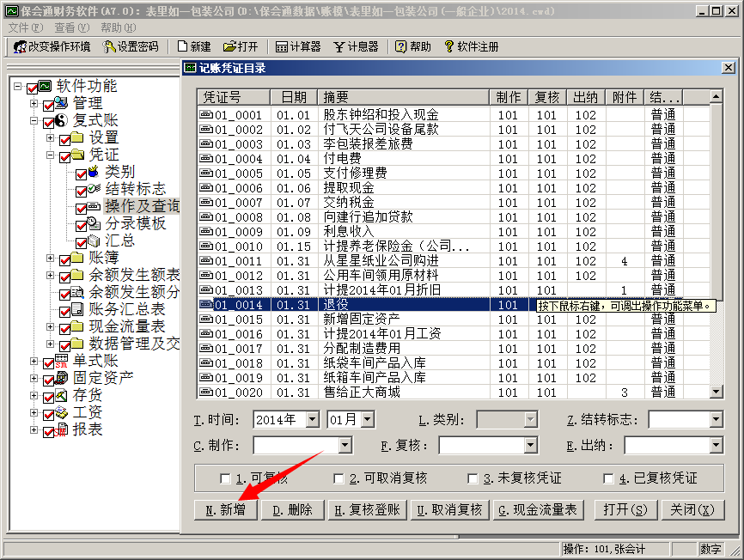Open the 文件 menu
744x560 pixels.
25,27
